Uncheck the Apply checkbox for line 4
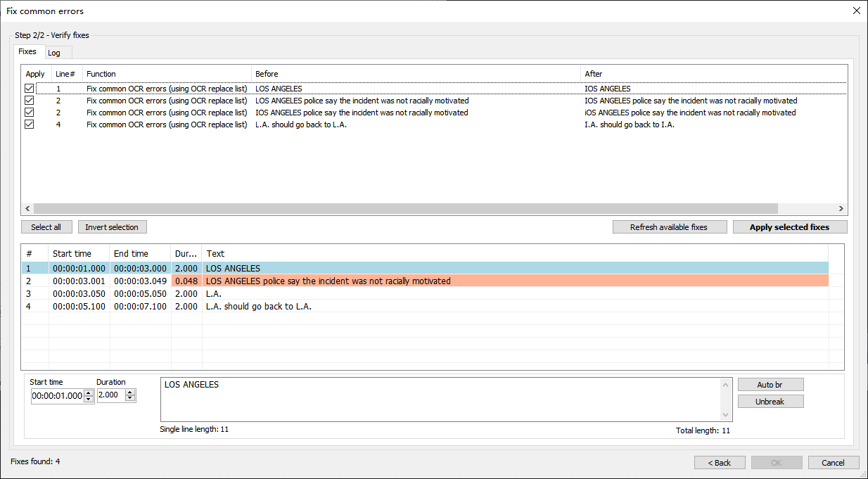 tap(29, 124)
